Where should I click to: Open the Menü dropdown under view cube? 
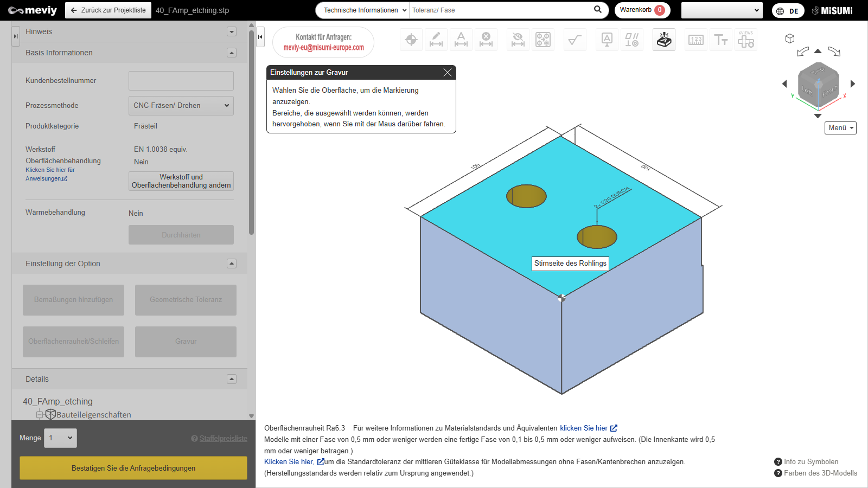click(840, 128)
